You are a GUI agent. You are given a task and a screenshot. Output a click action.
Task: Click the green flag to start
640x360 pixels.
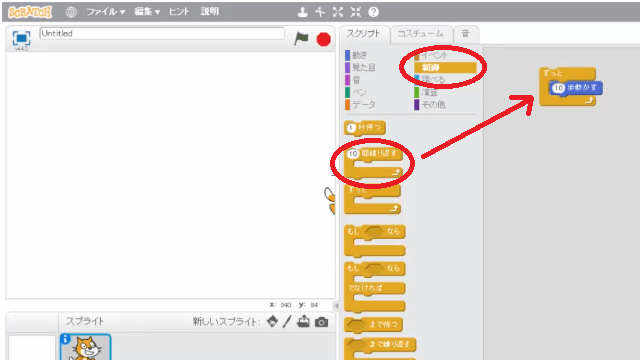click(301, 39)
